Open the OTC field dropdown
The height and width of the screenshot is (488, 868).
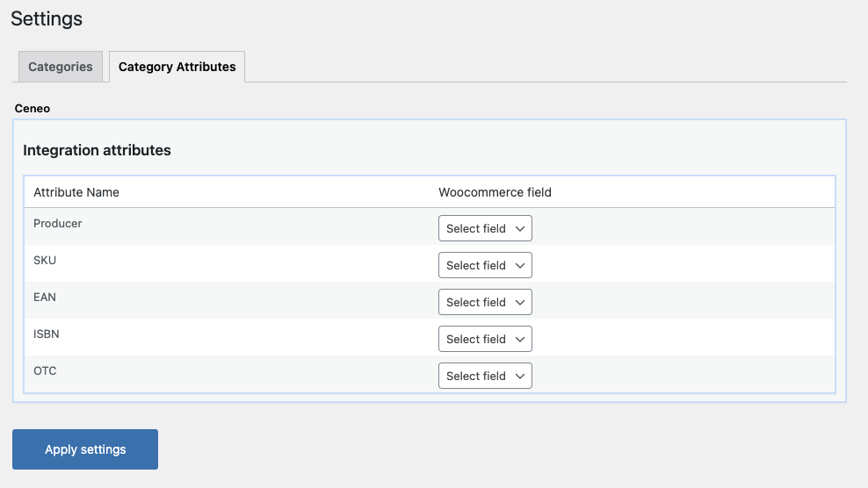485,376
